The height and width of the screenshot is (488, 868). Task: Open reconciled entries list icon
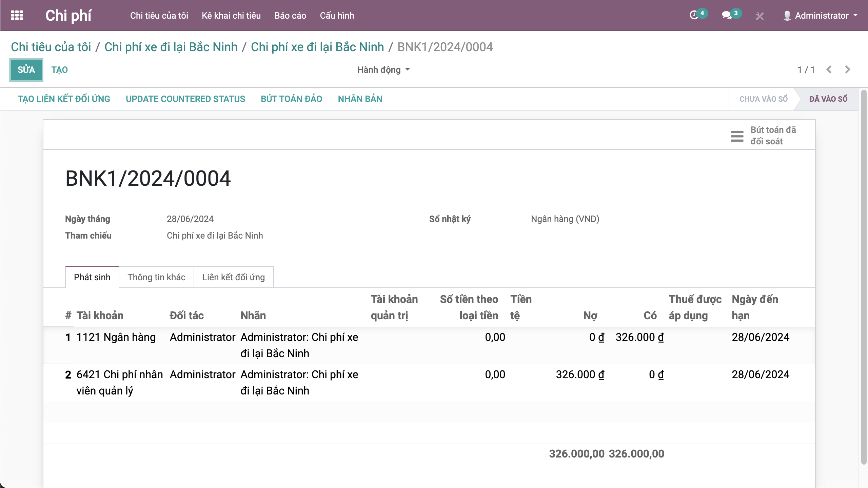pyautogui.click(x=737, y=136)
